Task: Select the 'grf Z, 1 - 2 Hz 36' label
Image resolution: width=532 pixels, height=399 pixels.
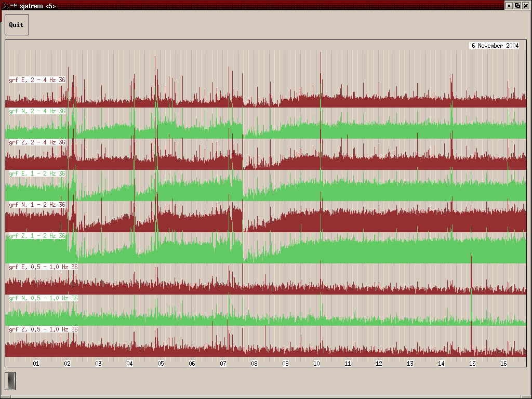Action: (37, 236)
